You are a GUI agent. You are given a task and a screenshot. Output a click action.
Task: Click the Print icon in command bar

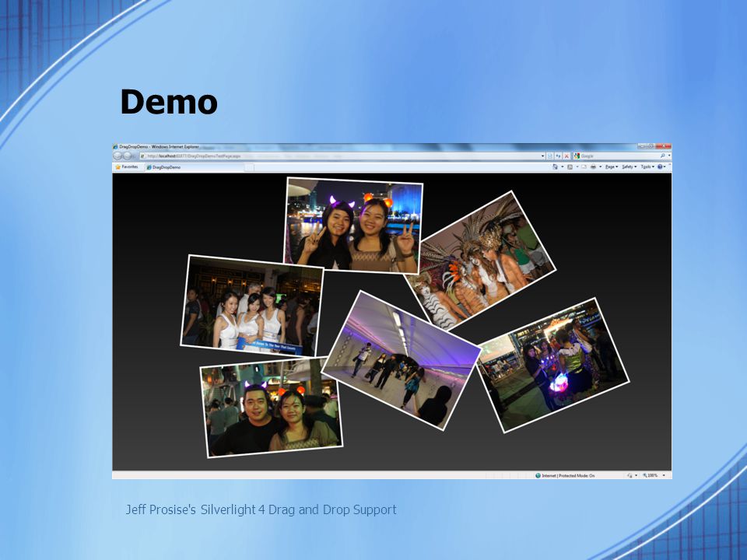(x=593, y=166)
